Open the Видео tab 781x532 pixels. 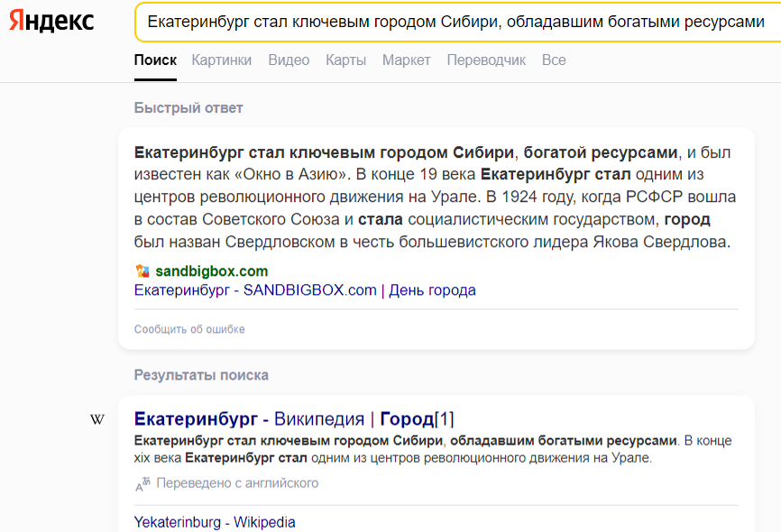[x=289, y=60]
